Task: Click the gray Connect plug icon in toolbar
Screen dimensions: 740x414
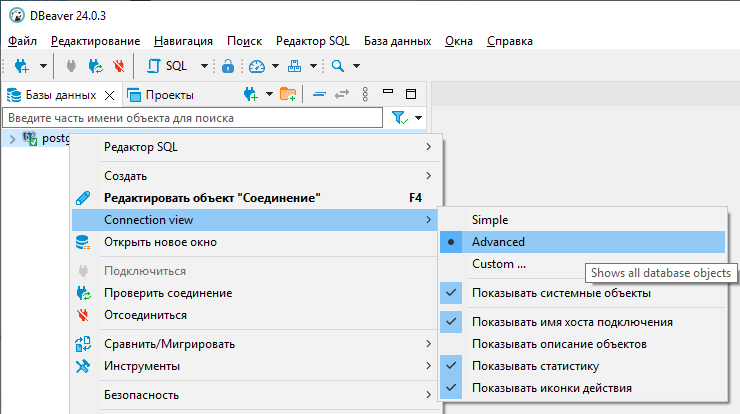Action: tap(71, 66)
